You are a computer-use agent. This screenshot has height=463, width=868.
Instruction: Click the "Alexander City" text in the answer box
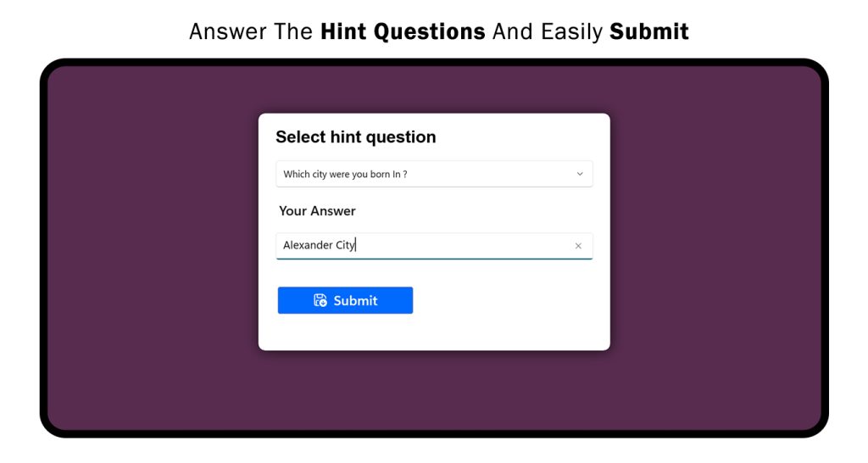(x=319, y=246)
